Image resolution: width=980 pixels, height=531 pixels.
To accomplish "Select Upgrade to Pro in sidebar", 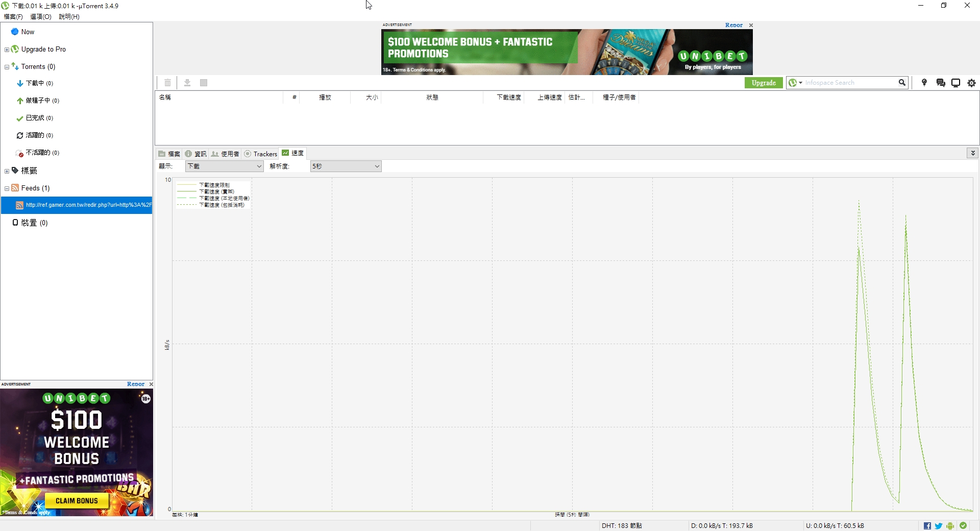I will [x=43, y=49].
